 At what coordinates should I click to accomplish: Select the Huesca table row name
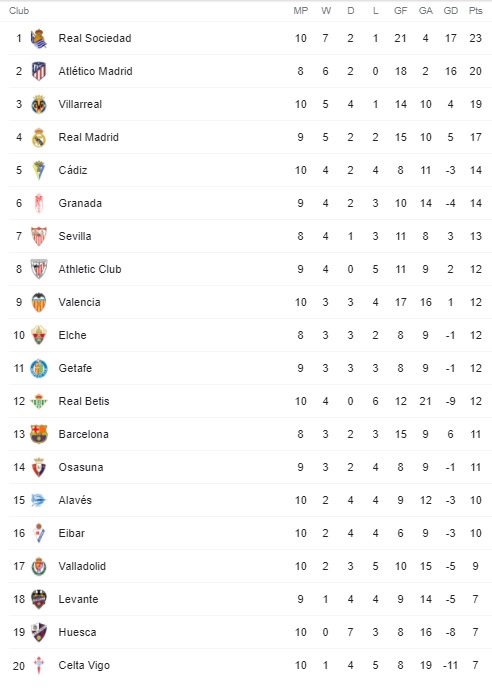(77, 632)
